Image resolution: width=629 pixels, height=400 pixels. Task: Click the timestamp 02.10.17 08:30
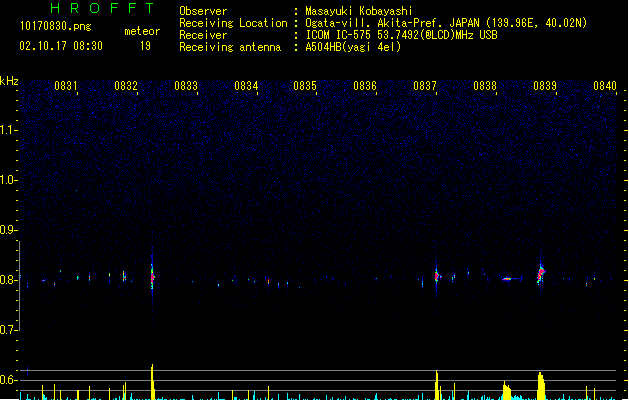[61, 46]
